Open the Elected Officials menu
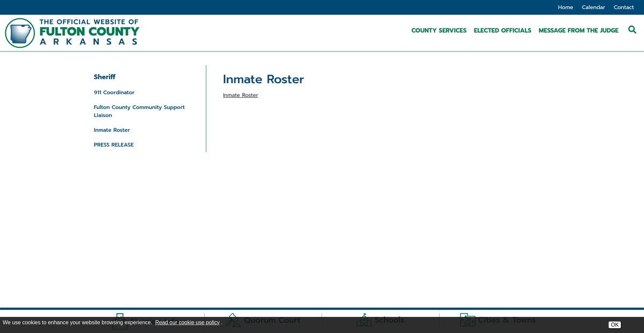The width and height of the screenshot is (644, 333). (502, 30)
